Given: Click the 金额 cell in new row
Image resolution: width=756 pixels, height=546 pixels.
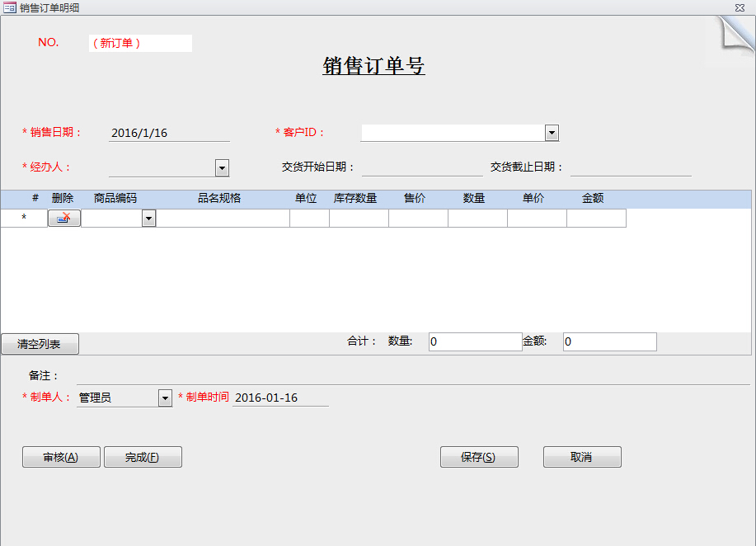Looking at the screenshot, I should [596, 218].
